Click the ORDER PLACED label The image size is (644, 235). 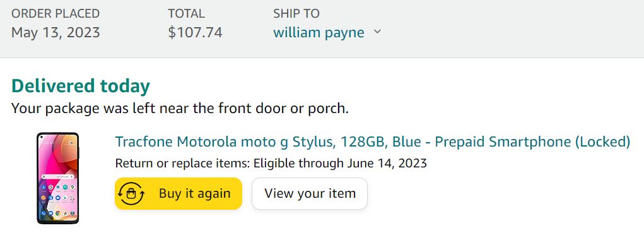[x=56, y=13]
